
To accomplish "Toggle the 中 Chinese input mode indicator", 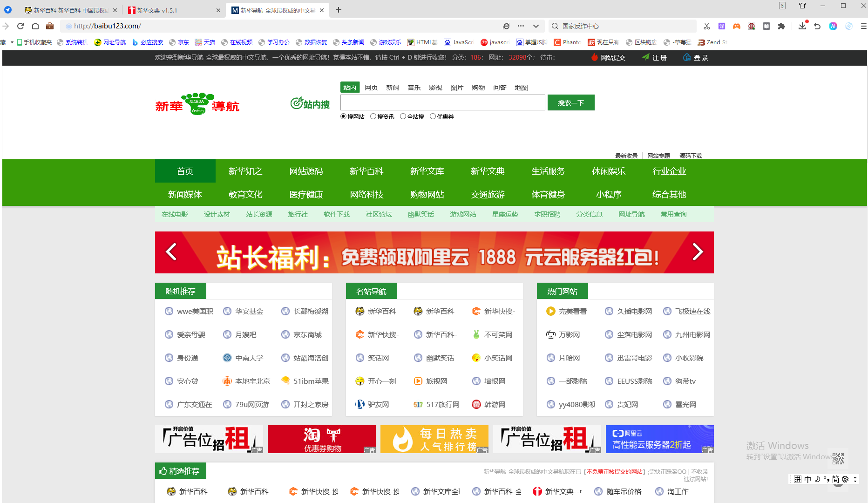I will click(x=808, y=479).
